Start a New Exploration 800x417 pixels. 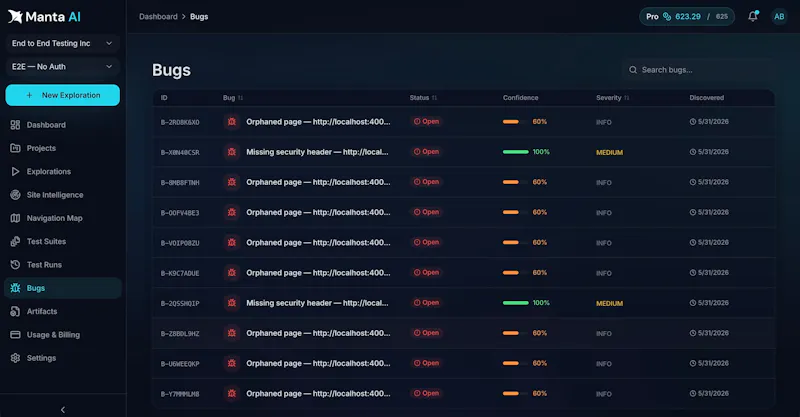coord(63,95)
